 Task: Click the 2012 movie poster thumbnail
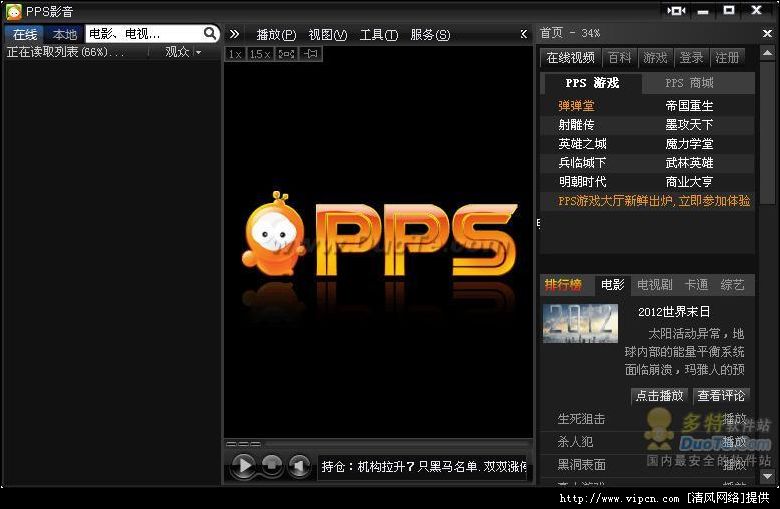click(581, 323)
